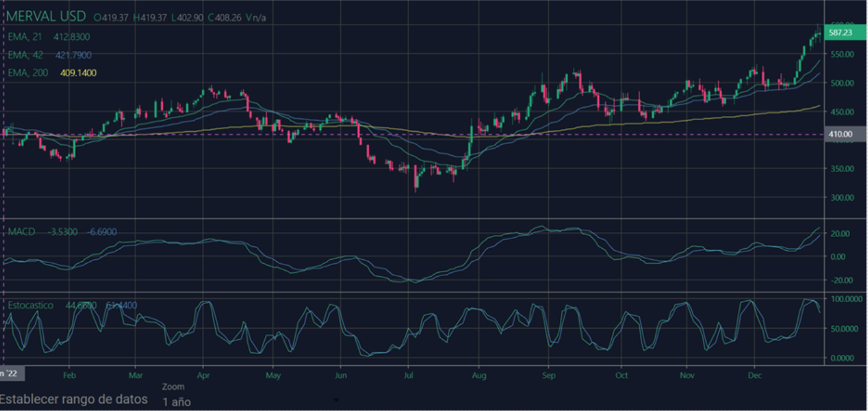Click the 350.00 price axis label

843,169
